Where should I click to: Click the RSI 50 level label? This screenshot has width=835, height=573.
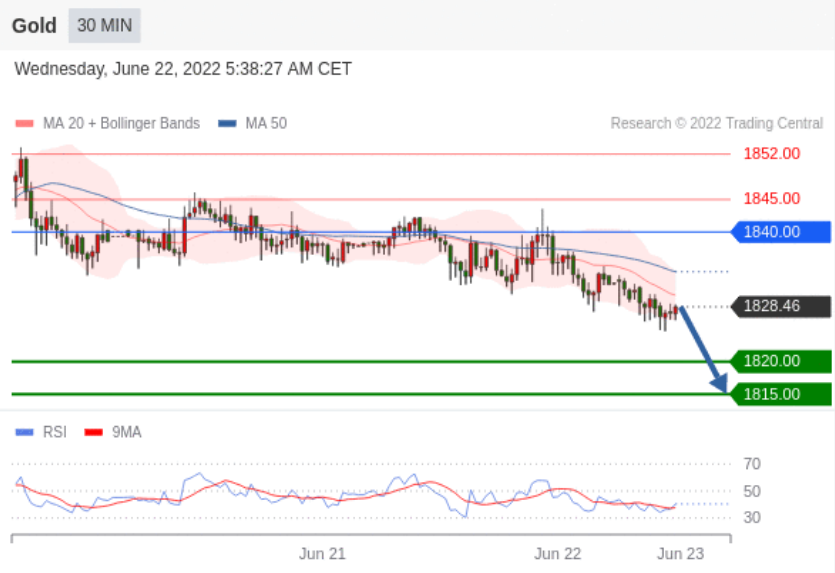tap(752, 491)
